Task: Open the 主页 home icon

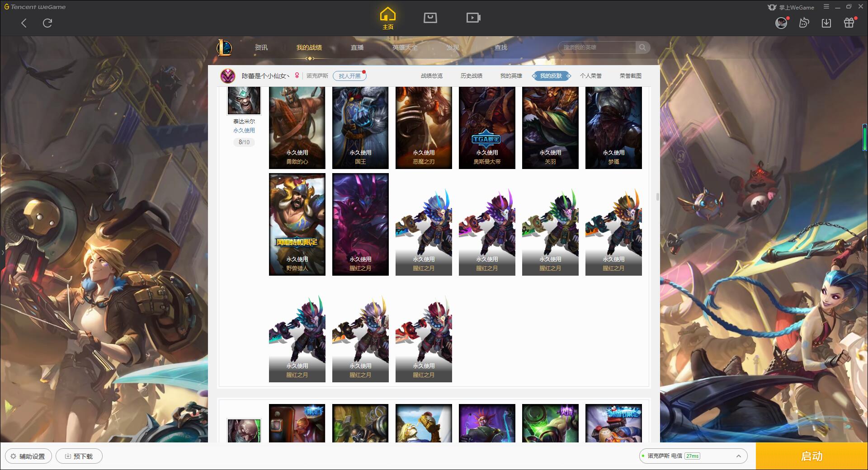Action: click(x=387, y=19)
